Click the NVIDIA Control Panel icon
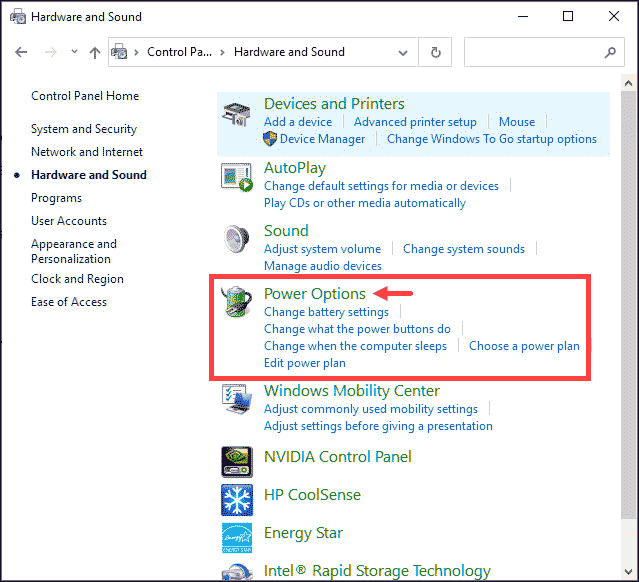639x582 pixels. (x=238, y=458)
